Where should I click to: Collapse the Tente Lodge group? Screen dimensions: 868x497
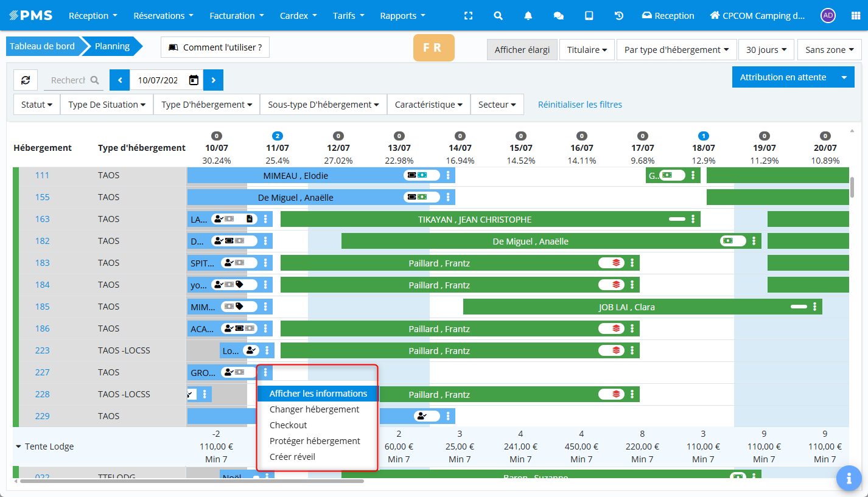tap(18, 447)
